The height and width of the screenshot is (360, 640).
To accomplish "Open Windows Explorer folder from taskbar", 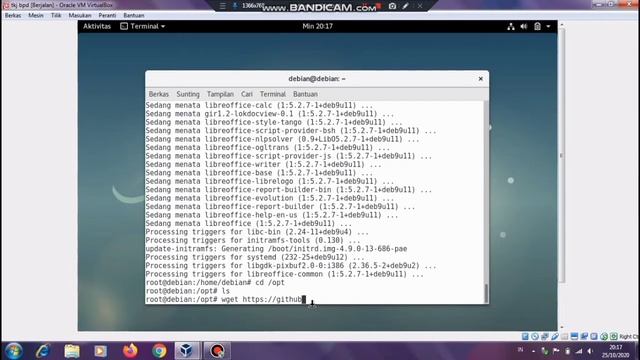I will click(72, 351).
